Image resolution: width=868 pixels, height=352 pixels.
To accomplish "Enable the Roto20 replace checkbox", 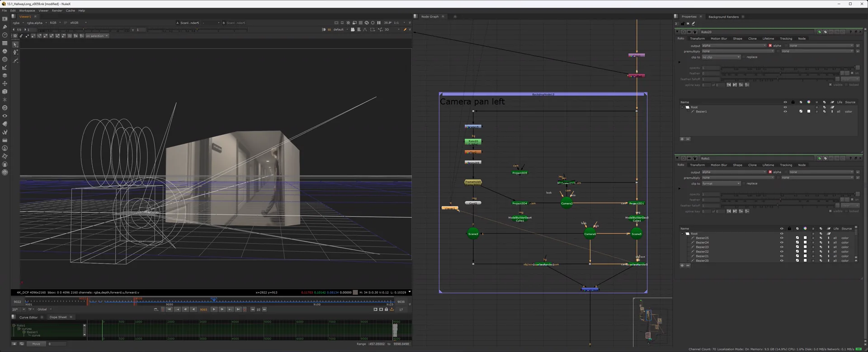I will coord(744,57).
